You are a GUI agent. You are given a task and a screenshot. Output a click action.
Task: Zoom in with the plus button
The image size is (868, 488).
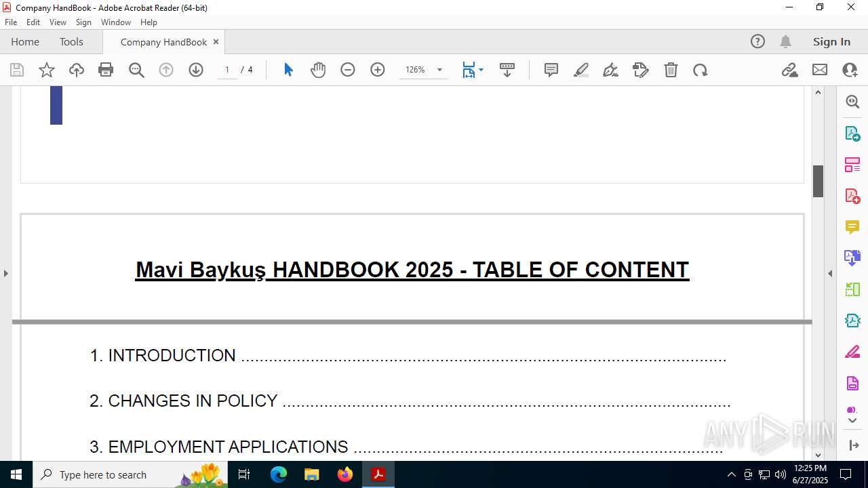(x=378, y=70)
